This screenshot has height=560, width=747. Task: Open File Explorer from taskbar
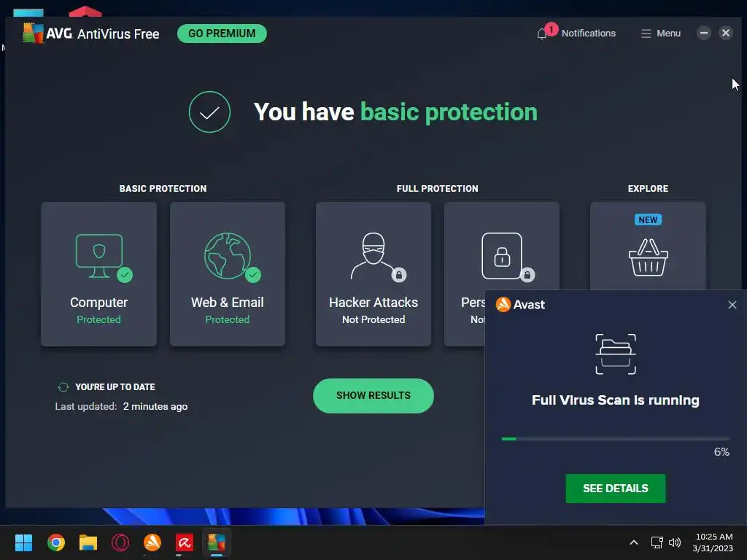[88, 542]
